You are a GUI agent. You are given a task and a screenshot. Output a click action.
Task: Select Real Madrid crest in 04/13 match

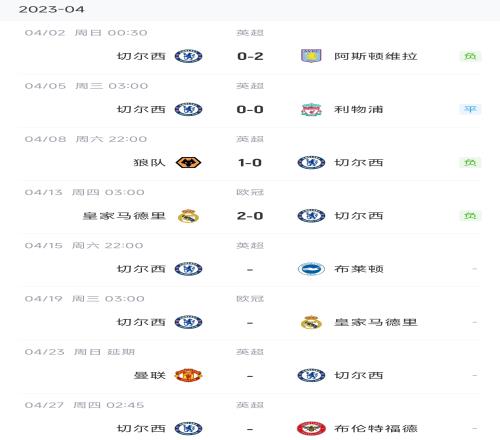[x=188, y=216]
